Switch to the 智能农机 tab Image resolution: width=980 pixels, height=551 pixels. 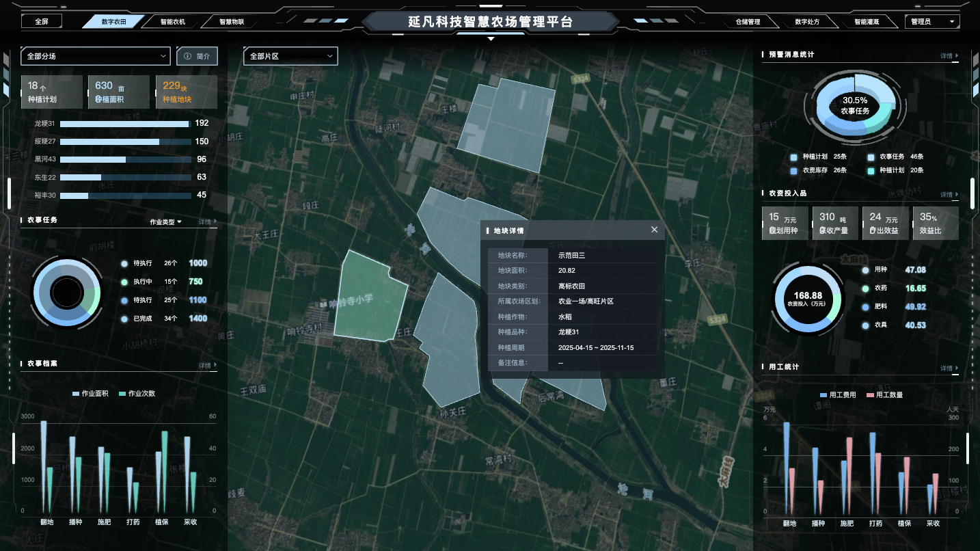pyautogui.click(x=173, y=22)
